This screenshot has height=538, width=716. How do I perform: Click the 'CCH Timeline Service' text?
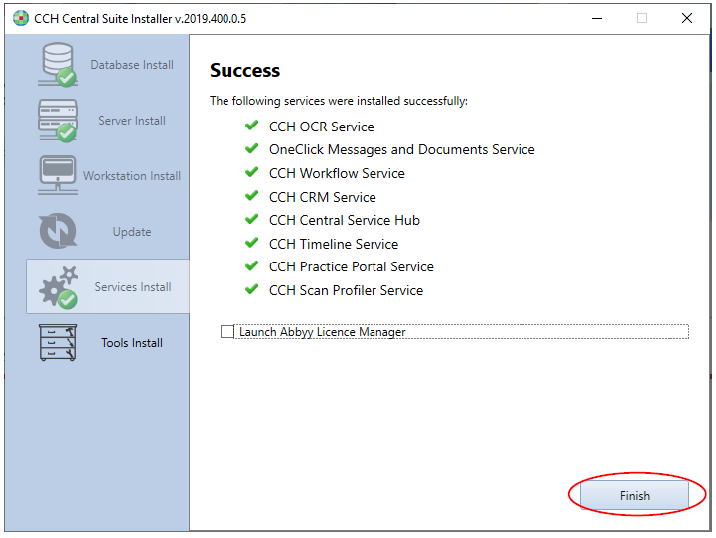[333, 244]
